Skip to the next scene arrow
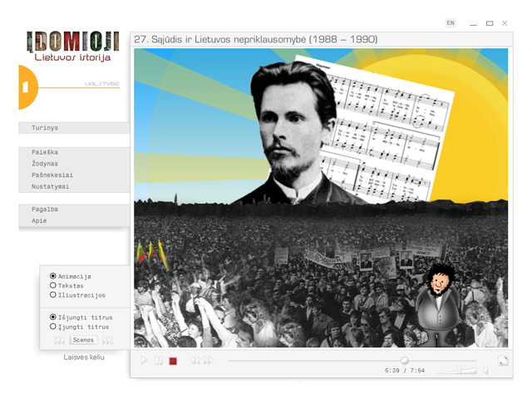Image resolution: width=532 pixels, height=399 pixels. [x=108, y=340]
